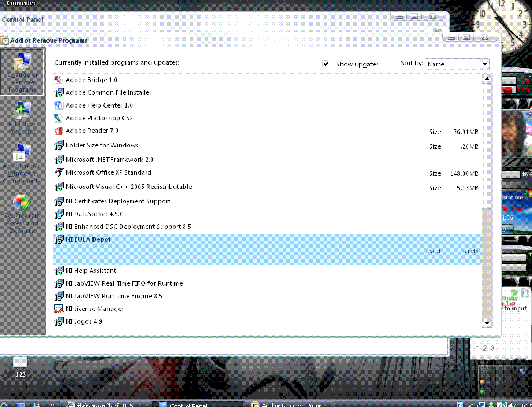Click the 148.00MB size of Office XP
The height and width of the screenshot is (407, 532).
464,173
